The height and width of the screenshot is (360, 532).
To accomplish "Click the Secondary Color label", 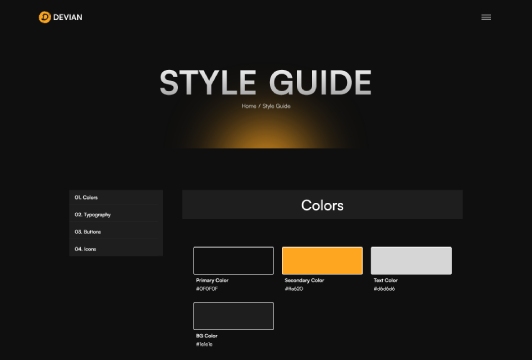I will tap(304, 280).
